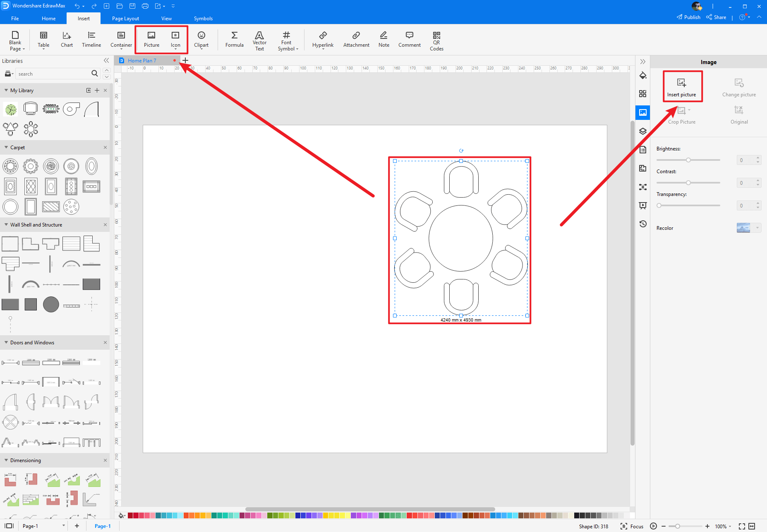Click the Brightness slider handle

(x=688, y=160)
